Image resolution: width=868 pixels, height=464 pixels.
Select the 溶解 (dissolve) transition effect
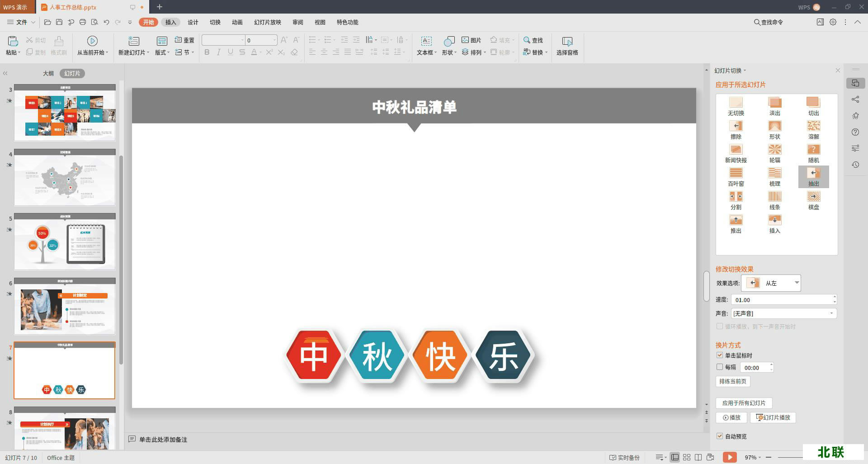(813, 127)
